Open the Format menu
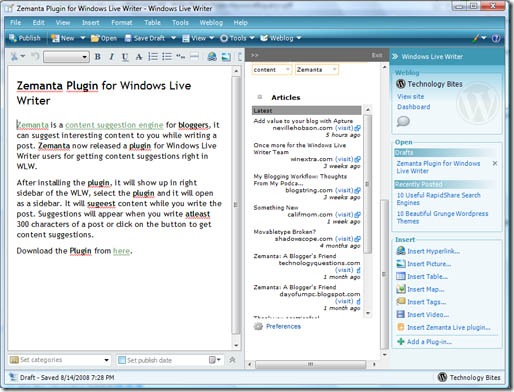Viewport: 514px width, 392px height. pyautogui.click(x=122, y=23)
